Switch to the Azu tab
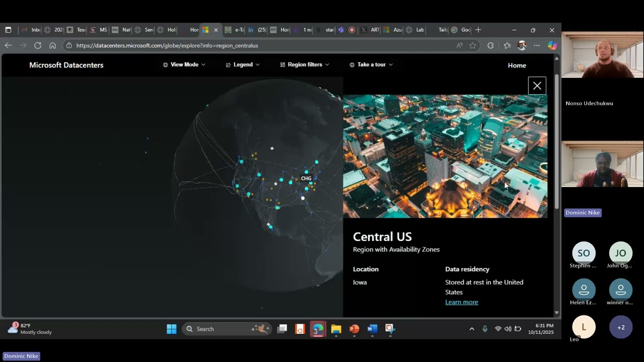 (393, 30)
